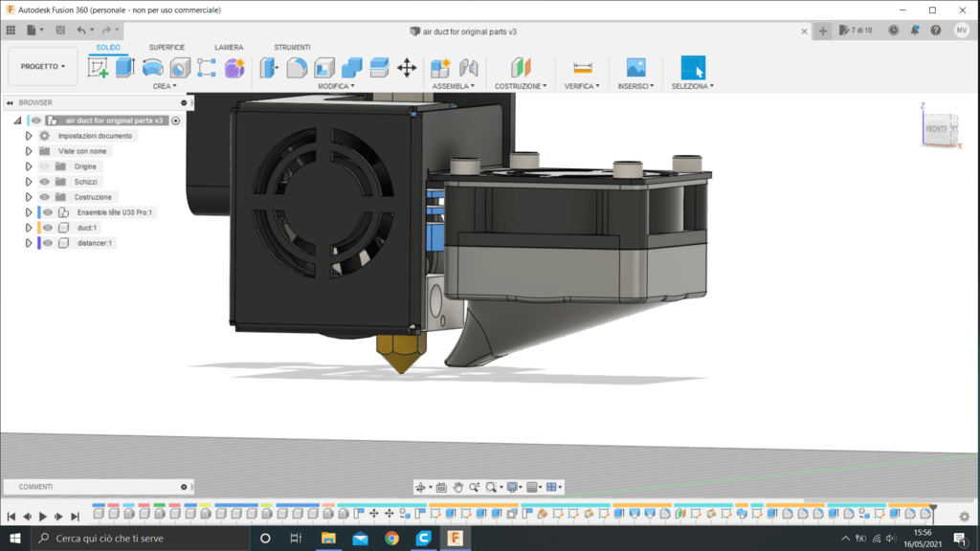Open the MODIFICA dropdown menu
The width and height of the screenshot is (980, 551).
tap(336, 86)
